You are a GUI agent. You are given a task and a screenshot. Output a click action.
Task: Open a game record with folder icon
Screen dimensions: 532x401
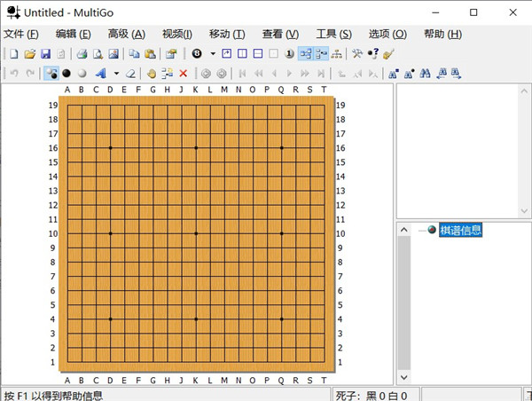click(29, 54)
